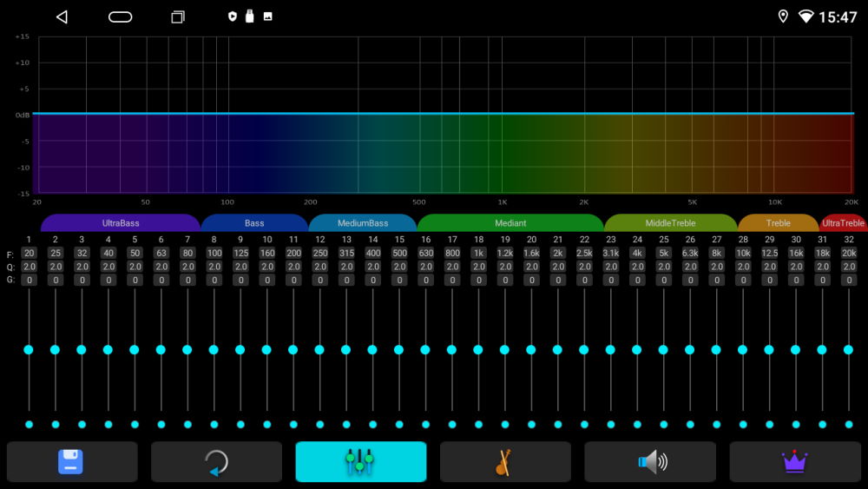Open the speaker sound settings icon

click(x=649, y=461)
